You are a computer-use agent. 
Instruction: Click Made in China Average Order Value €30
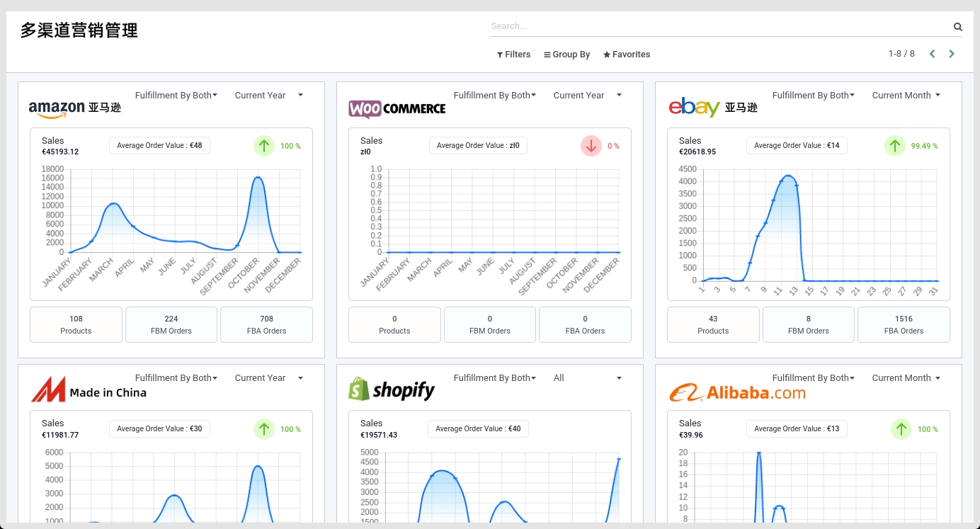tap(159, 429)
